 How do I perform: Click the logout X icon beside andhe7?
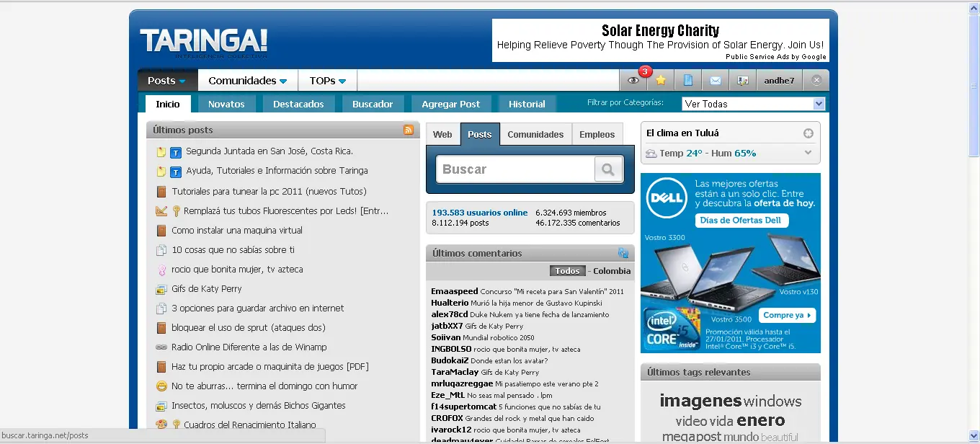click(x=816, y=81)
